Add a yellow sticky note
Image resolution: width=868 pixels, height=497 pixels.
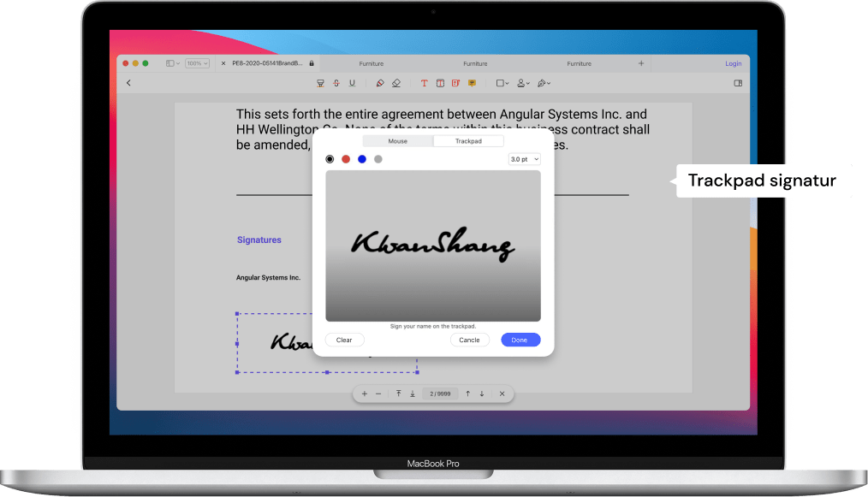coord(471,83)
